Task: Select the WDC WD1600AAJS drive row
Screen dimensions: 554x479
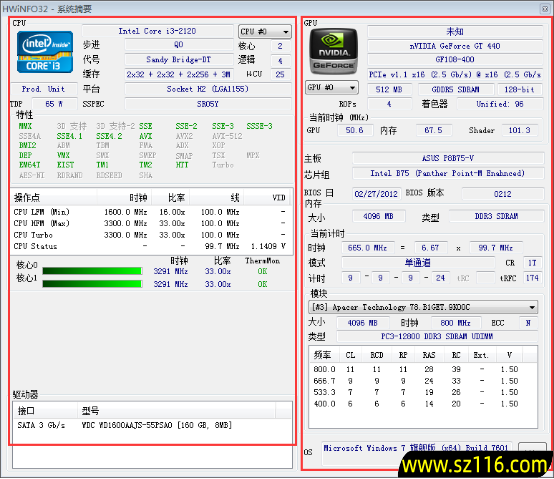Action: pyautogui.click(x=152, y=425)
